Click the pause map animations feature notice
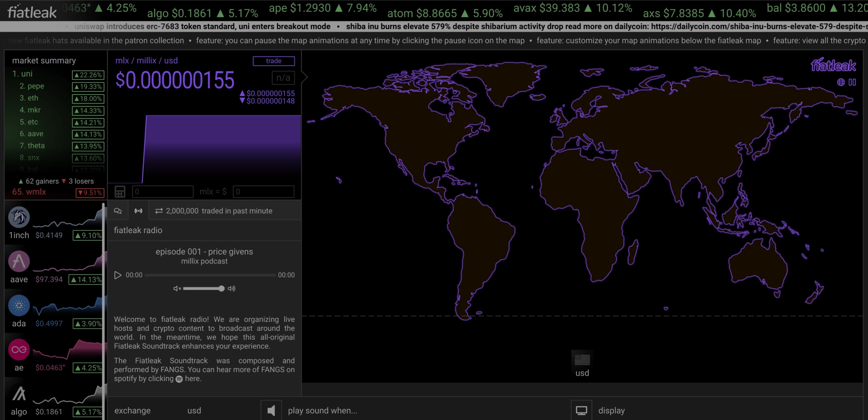Screen dimensions: 868x420 360,41
